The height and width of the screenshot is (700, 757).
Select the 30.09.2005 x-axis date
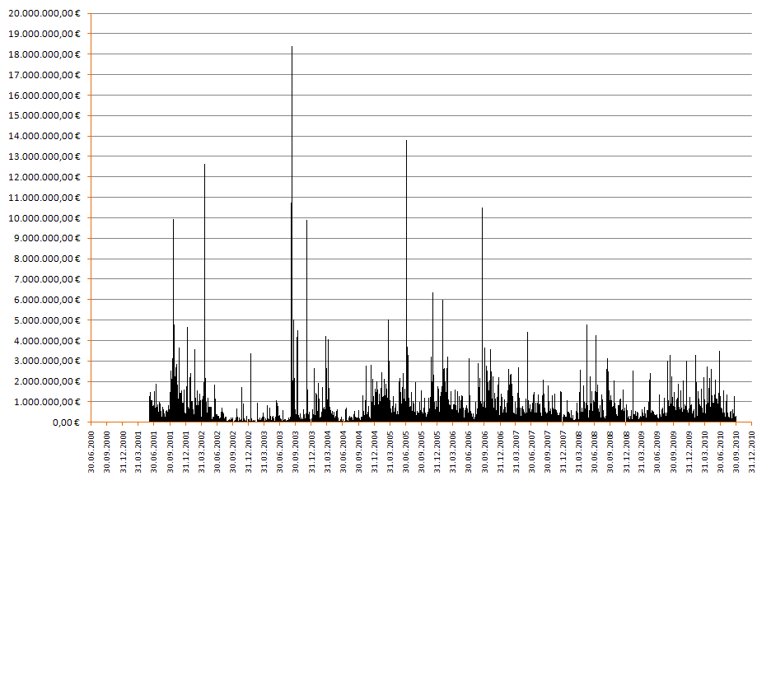(x=422, y=452)
